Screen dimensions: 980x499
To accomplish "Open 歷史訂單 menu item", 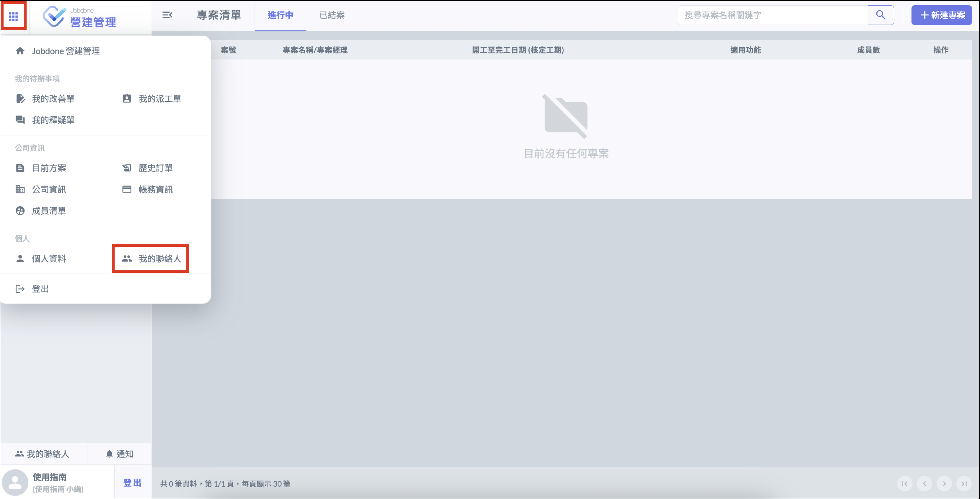I will click(155, 168).
